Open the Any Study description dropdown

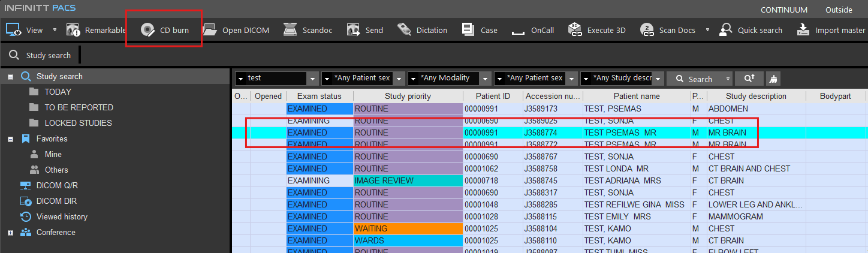tap(658, 79)
